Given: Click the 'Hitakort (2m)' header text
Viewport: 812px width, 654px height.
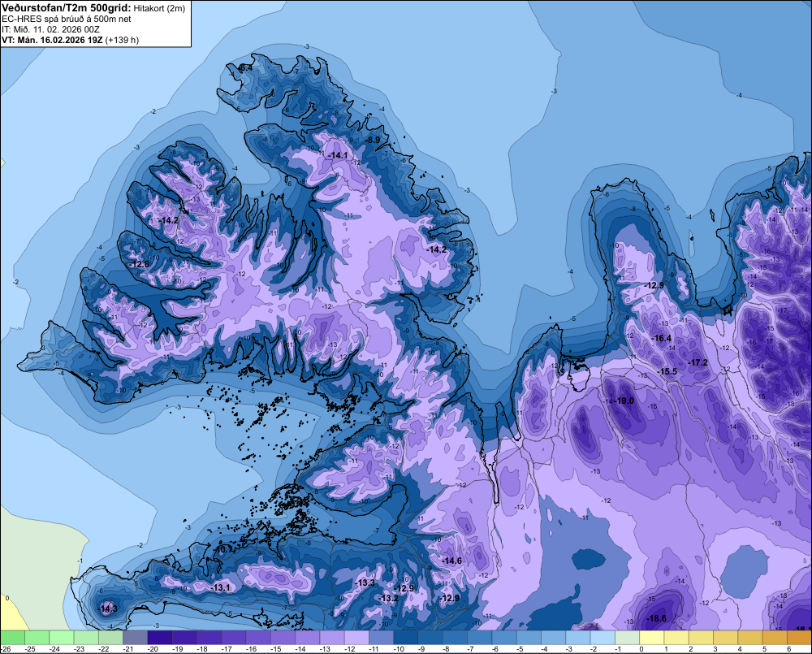Looking at the screenshot, I should pos(159,8).
